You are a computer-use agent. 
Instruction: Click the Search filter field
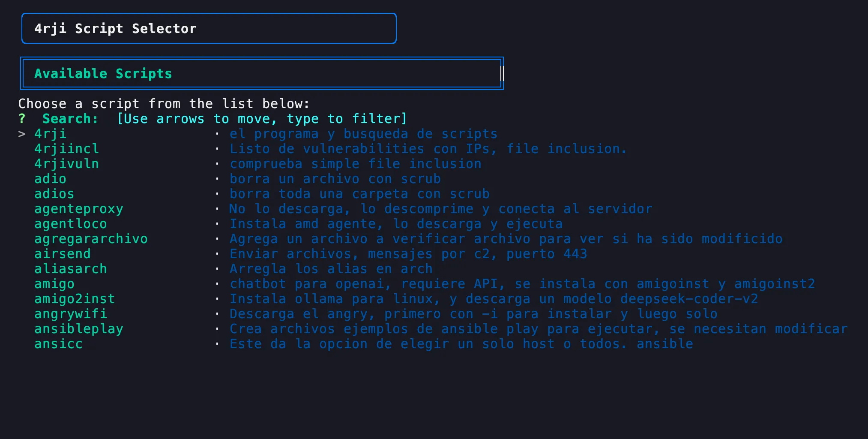[x=70, y=118]
